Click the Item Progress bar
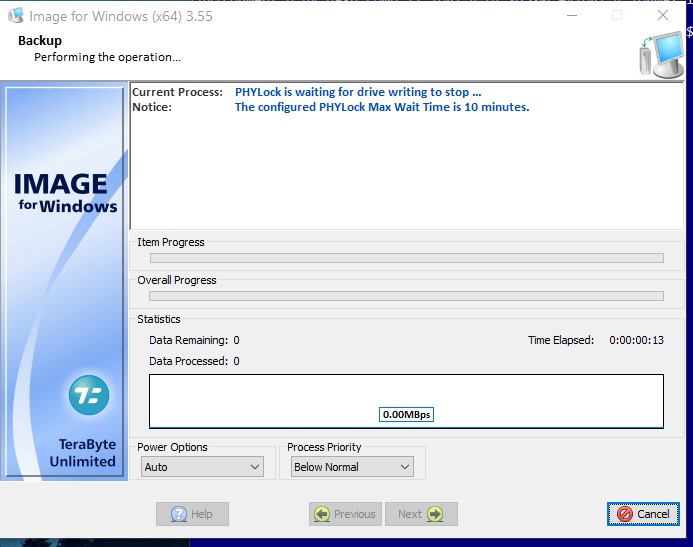This screenshot has height=547, width=693. 407,258
